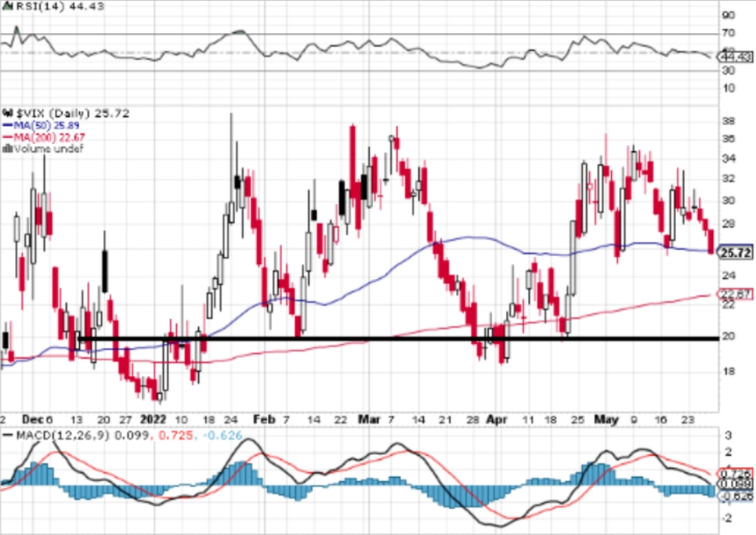This screenshot has height=535, width=756.
Task: Click the blue MA(50) legend line marker
Action: coord(7,125)
